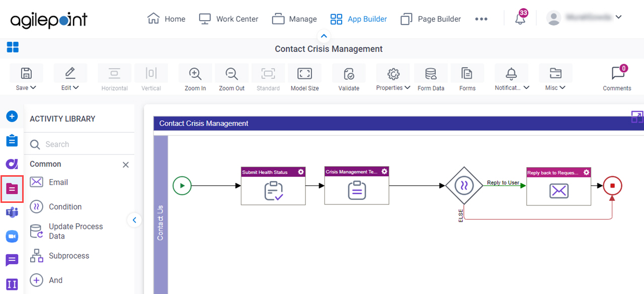Open the Zoom video activity tab
This screenshot has height=294, width=644.
(12, 236)
